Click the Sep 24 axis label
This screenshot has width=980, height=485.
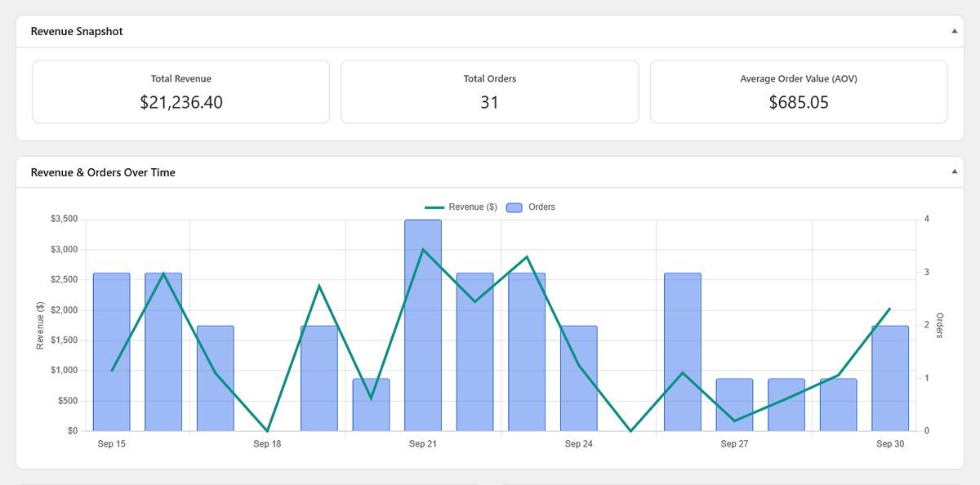click(x=578, y=444)
